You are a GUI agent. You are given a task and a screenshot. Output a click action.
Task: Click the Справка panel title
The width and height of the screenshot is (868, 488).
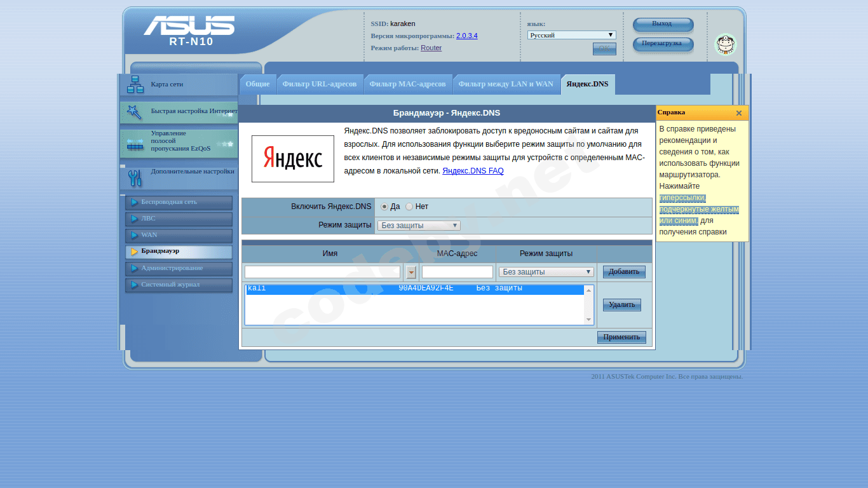pos(671,112)
